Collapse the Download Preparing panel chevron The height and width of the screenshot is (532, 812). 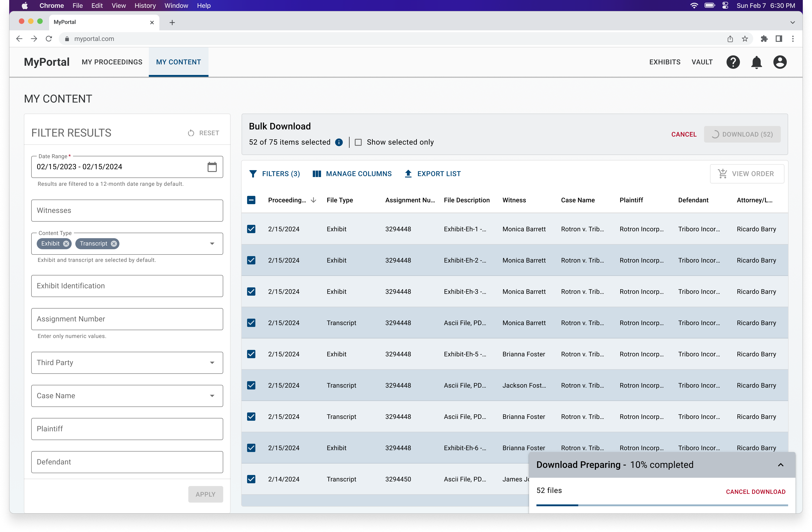click(x=781, y=465)
